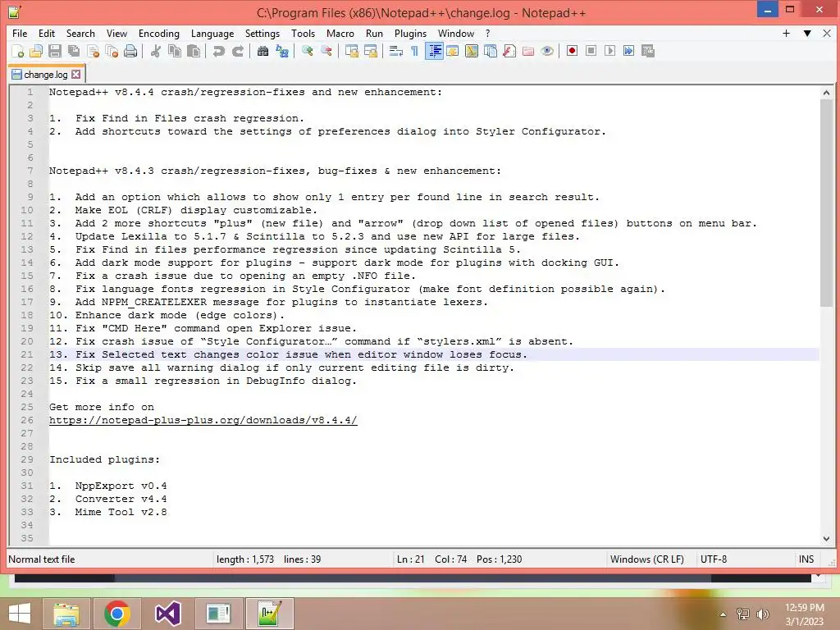Click the Close file toolbar icon
This screenshot has width=840, height=630.
tap(94, 51)
